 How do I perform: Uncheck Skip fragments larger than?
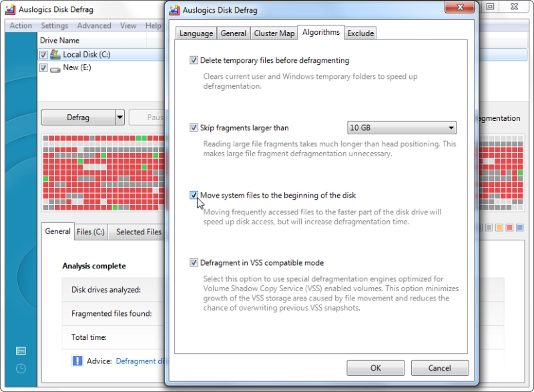[x=194, y=128]
